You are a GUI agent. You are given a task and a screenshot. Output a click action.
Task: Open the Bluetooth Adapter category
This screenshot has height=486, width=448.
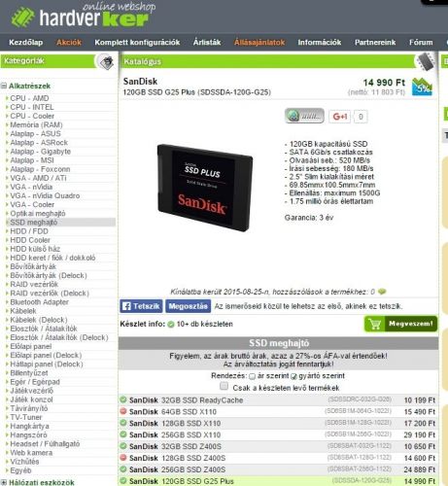pyautogui.click(x=39, y=302)
